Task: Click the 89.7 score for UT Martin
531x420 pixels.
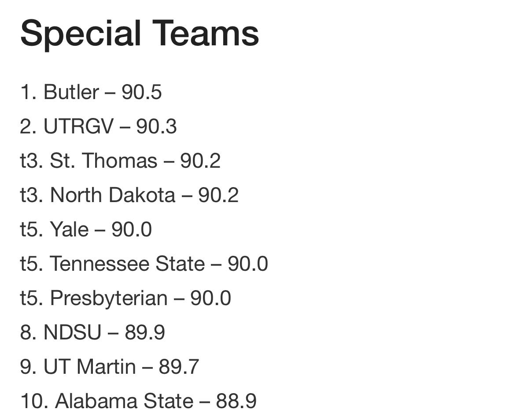Action: point(179,367)
